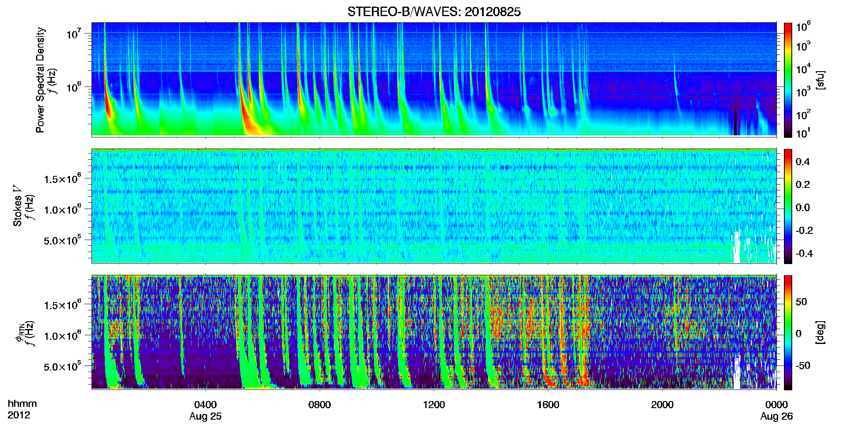This screenshot has height=447, width=868.
Task: Click the 2000 time axis label
Action: (x=662, y=405)
